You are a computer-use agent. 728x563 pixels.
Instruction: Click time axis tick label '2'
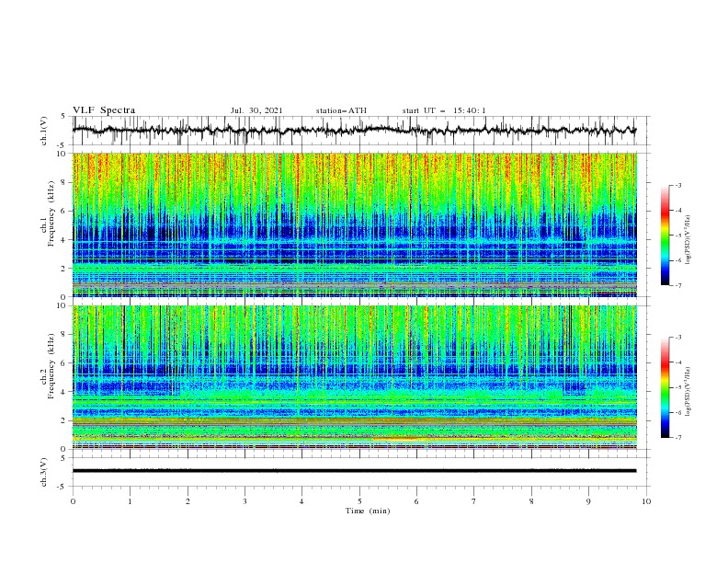pos(188,501)
